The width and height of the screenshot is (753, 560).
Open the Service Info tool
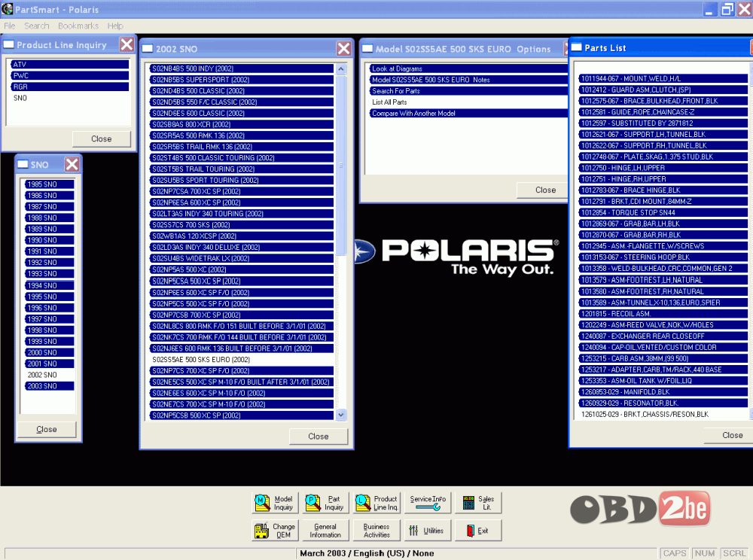pyautogui.click(x=428, y=502)
